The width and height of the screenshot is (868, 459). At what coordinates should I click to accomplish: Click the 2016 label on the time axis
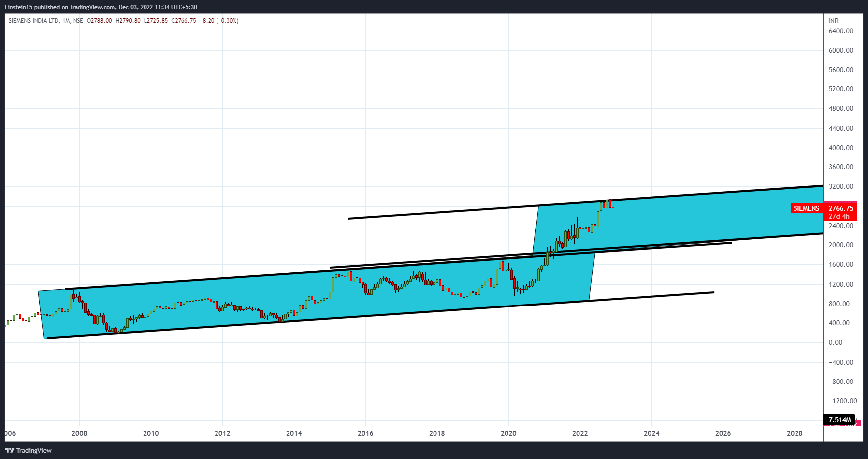(x=365, y=433)
